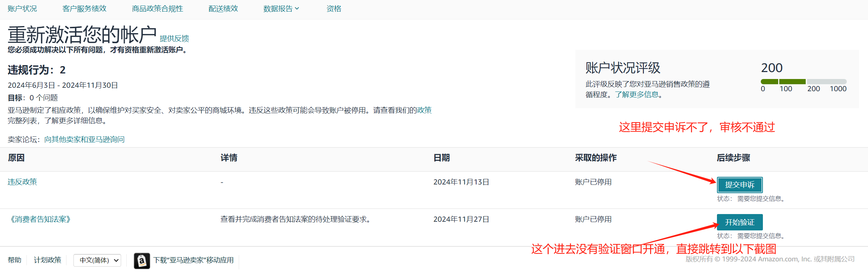Click the 日期 column header

(x=442, y=158)
